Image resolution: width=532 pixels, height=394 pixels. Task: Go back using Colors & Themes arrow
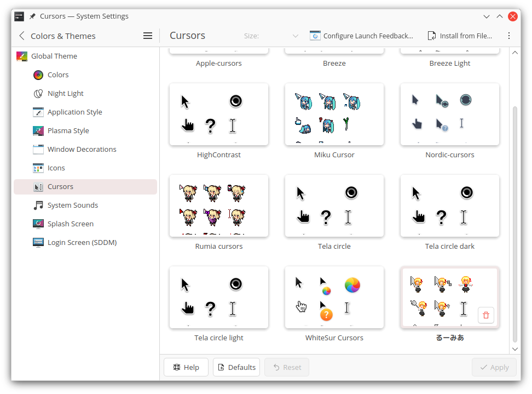pyautogui.click(x=22, y=36)
